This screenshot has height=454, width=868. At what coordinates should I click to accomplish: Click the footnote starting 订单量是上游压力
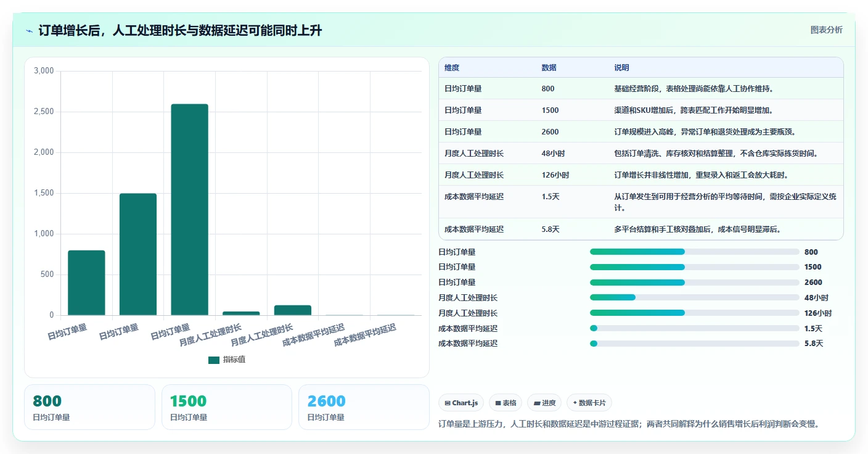click(x=628, y=424)
